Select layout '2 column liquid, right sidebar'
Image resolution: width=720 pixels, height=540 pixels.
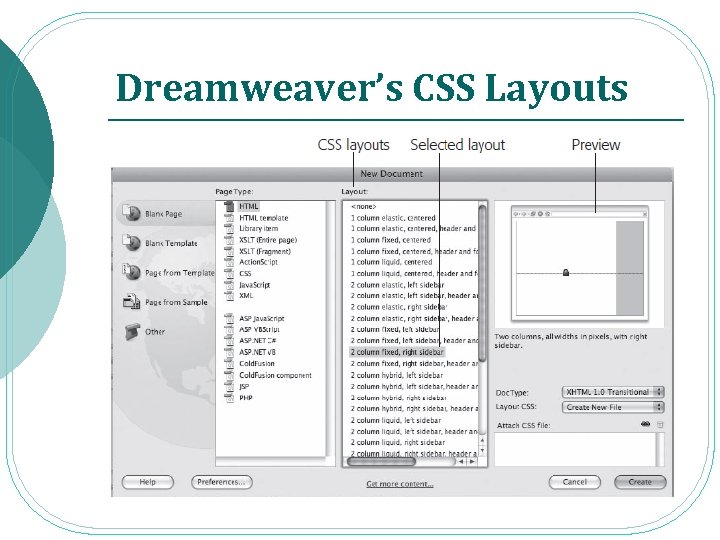(x=398, y=442)
